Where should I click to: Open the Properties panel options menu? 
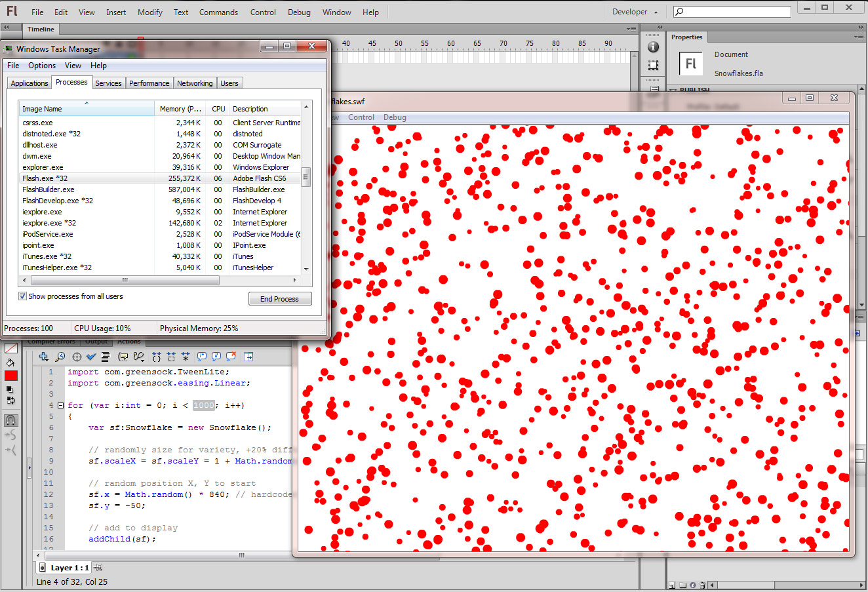click(858, 37)
